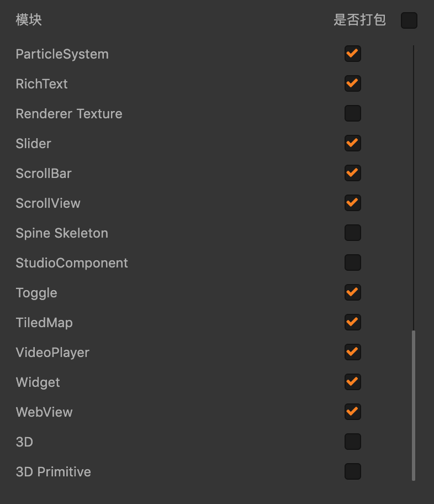Enable the Spine Skeleton checkbox
Screen dimensions: 434x504
[x=352, y=233]
